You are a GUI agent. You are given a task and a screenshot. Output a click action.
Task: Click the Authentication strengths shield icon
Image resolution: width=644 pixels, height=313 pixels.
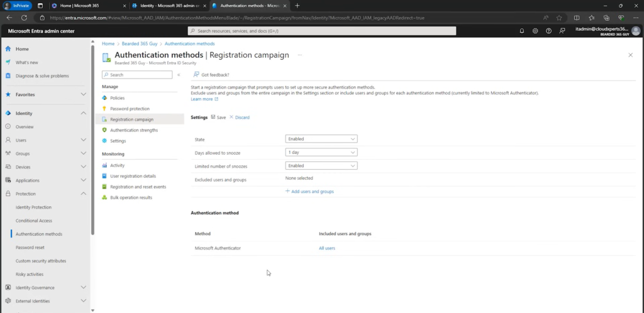click(104, 130)
